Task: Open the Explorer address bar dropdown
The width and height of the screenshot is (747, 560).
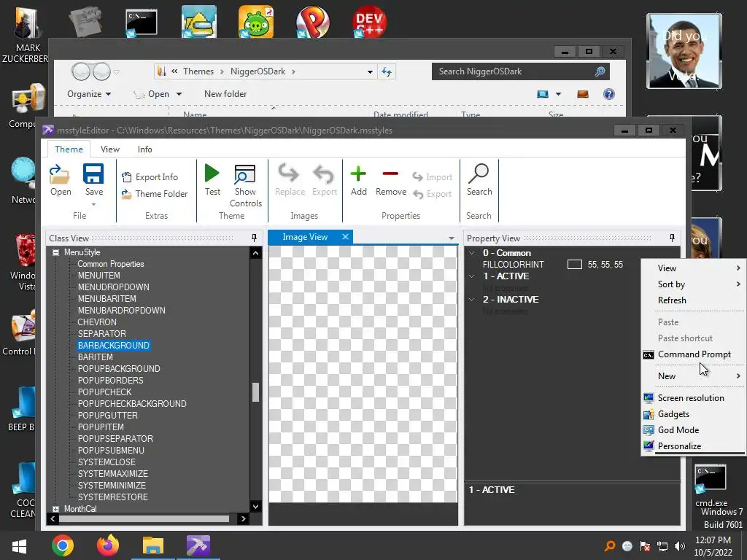Action: tap(370, 72)
